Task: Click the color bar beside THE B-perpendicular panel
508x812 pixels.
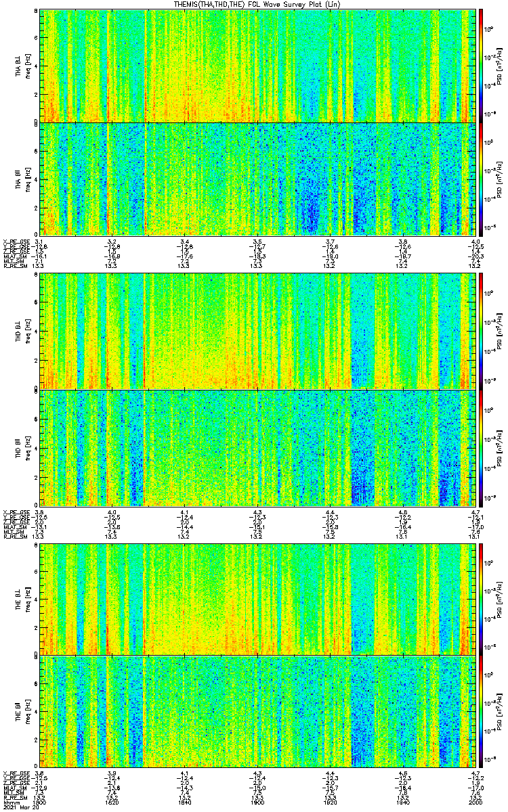Action: (481, 599)
